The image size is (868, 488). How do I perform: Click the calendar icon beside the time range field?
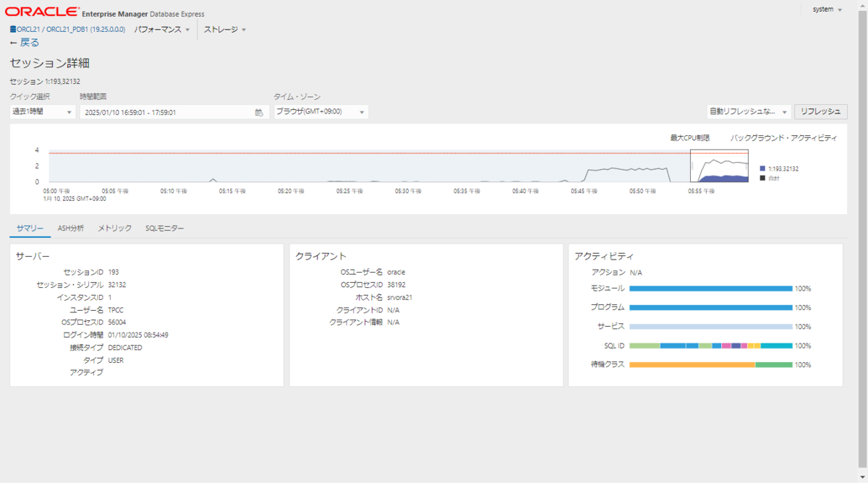click(x=259, y=111)
